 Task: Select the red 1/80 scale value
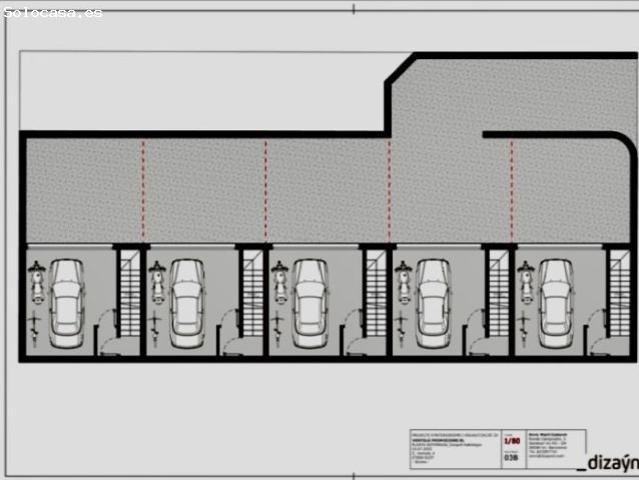point(512,440)
